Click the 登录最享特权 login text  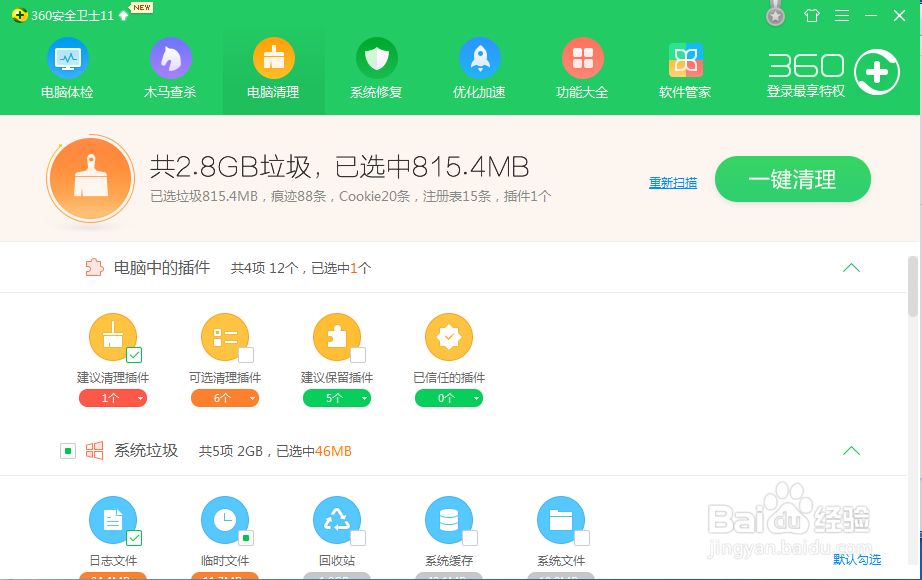(x=806, y=91)
